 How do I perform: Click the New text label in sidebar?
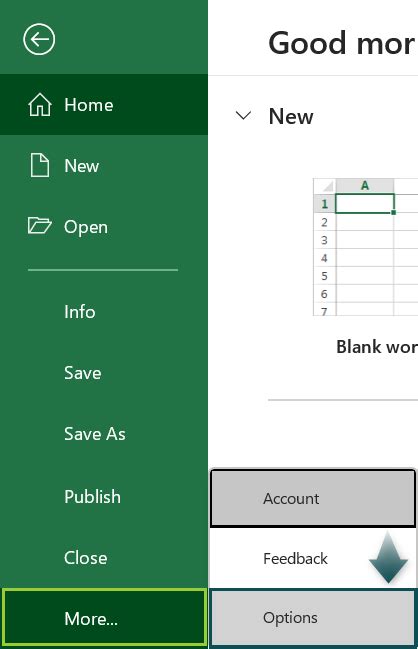[82, 166]
